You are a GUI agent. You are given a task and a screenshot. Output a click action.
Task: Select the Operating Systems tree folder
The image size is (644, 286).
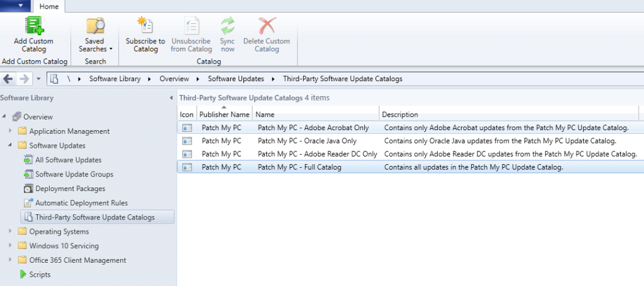[x=58, y=231]
